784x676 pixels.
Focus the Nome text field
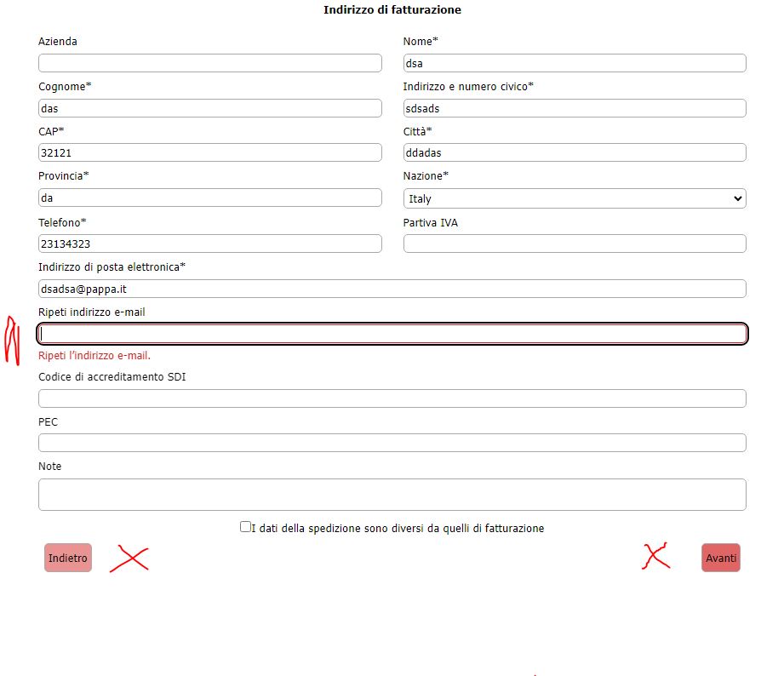(575, 63)
